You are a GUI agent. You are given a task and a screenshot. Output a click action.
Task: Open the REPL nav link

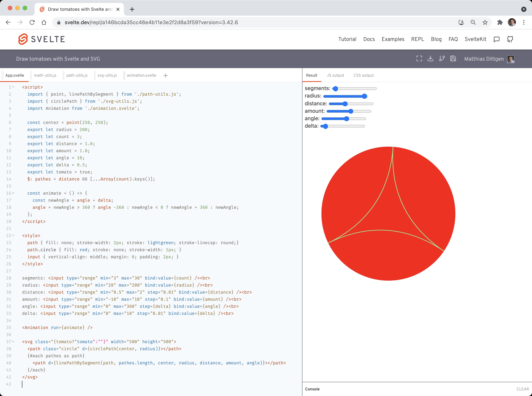click(x=418, y=39)
